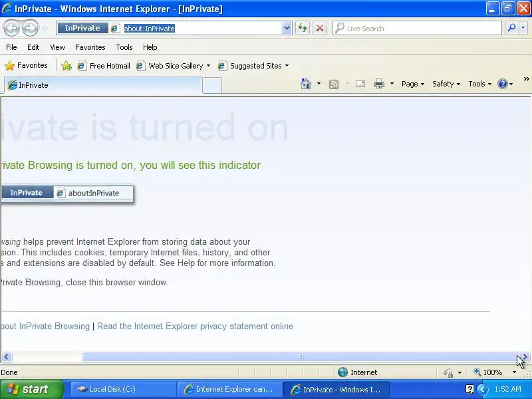The height and width of the screenshot is (399, 532).
Task: Expand the Print options dropdown arrow
Action: (392, 84)
